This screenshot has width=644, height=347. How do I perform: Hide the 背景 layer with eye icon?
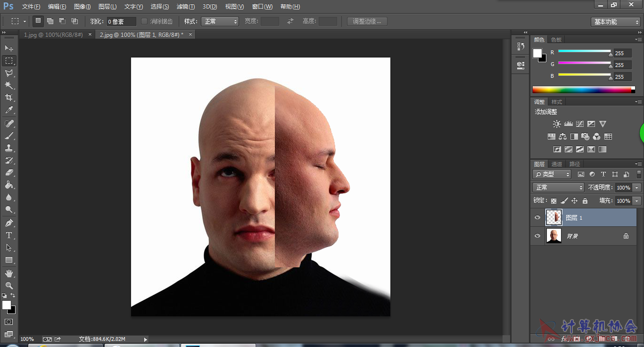pyautogui.click(x=537, y=236)
